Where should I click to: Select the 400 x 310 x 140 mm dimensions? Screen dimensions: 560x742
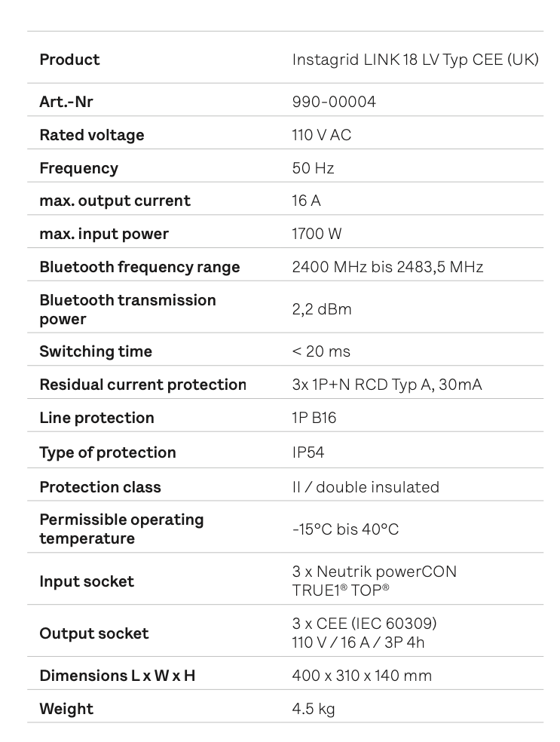pyautogui.click(x=362, y=676)
